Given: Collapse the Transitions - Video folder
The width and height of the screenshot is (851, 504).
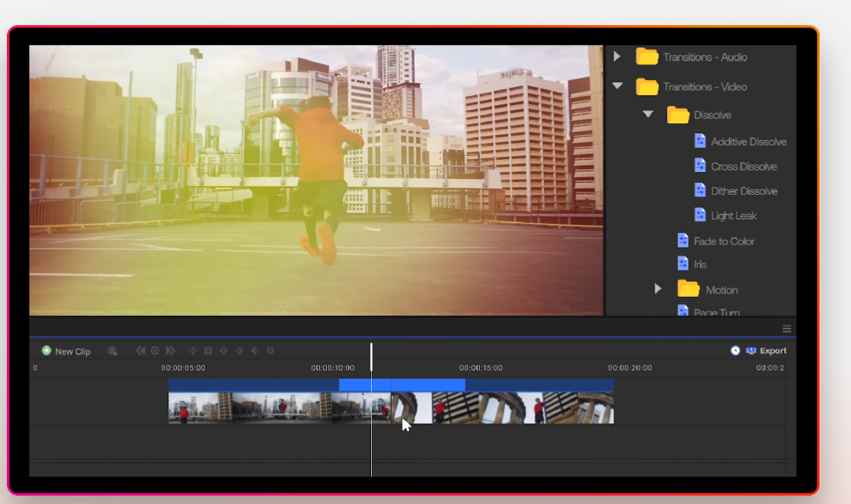Looking at the screenshot, I should click(x=617, y=86).
